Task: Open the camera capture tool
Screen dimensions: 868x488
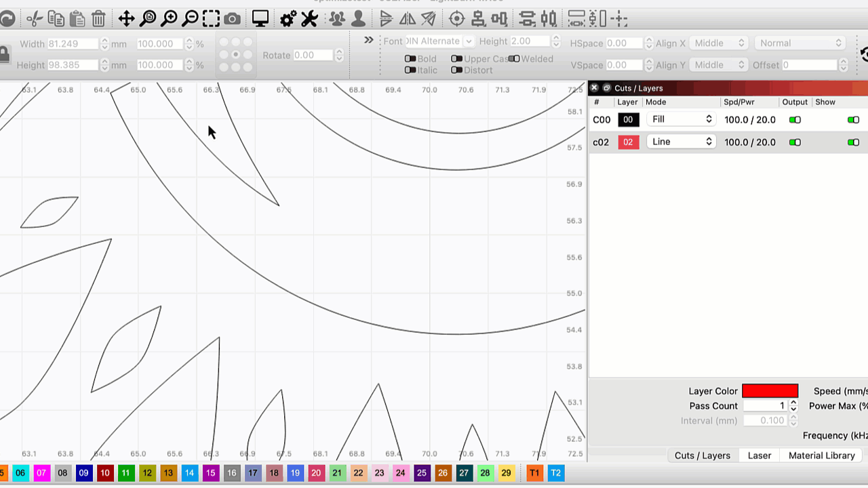Action: pyautogui.click(x=232, y=19)
